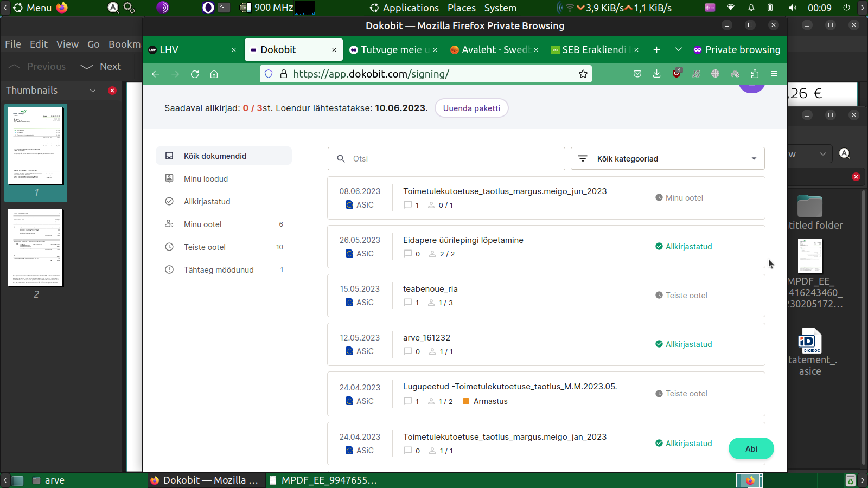Close the SEB Erakliendi tab
This screenshot has height=488, width=868.
pos(636,50)
